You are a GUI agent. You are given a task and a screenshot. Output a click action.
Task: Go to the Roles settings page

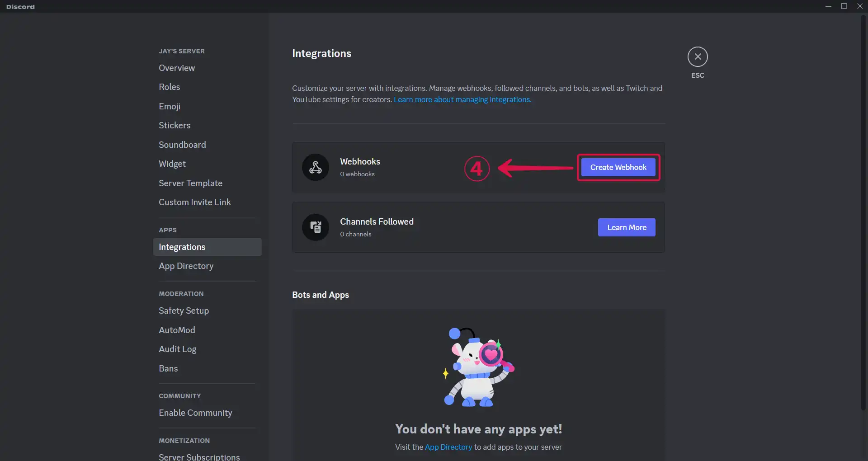[208, 87]
